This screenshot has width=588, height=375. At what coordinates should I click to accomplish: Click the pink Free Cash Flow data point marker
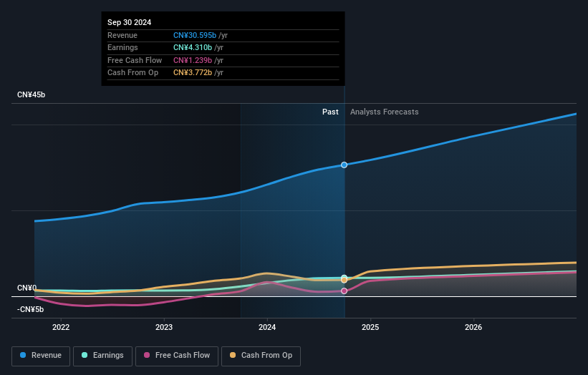click(344, 291)
